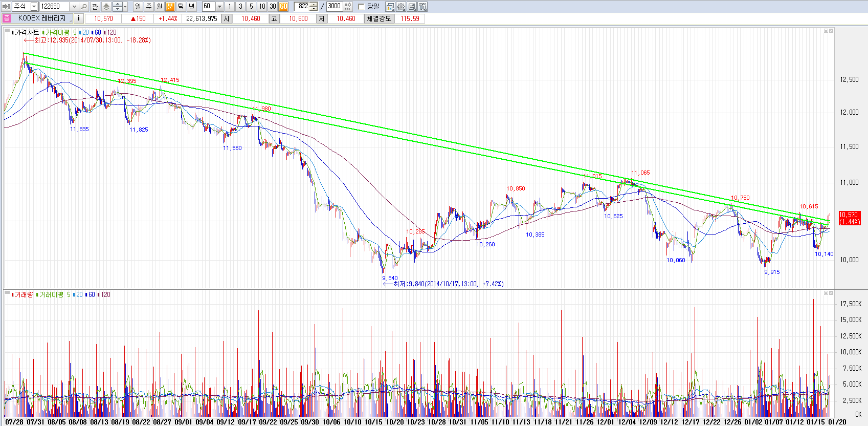Screen dimensions: 868x426
Task: Click the pink 증 margin icon
Action: coord(6,18)
